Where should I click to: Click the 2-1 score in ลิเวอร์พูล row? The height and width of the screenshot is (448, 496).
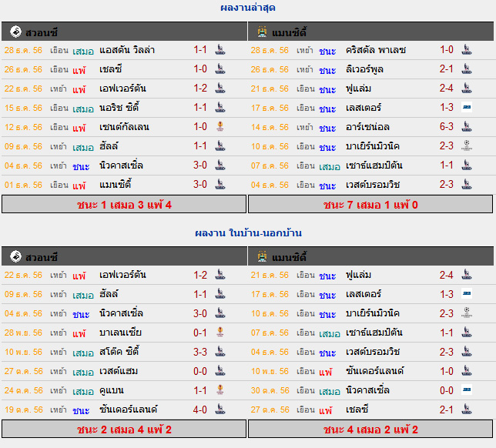point(447,69)
